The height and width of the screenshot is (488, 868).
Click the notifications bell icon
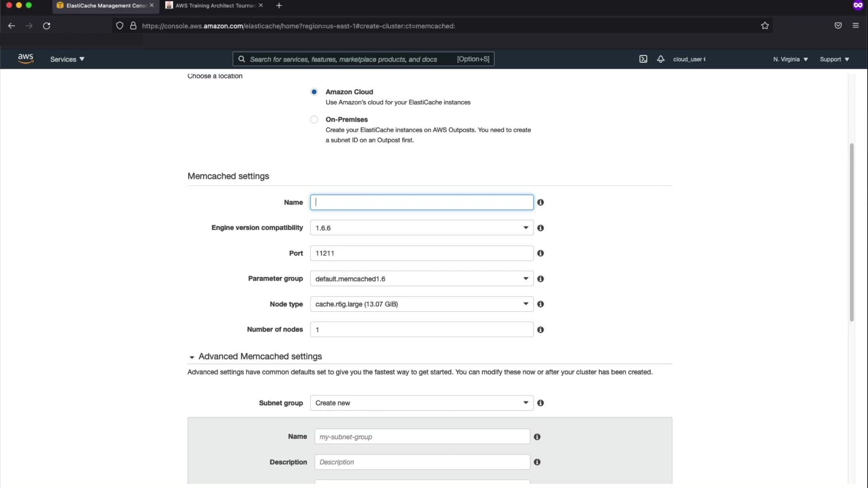[x=660, y=59]
